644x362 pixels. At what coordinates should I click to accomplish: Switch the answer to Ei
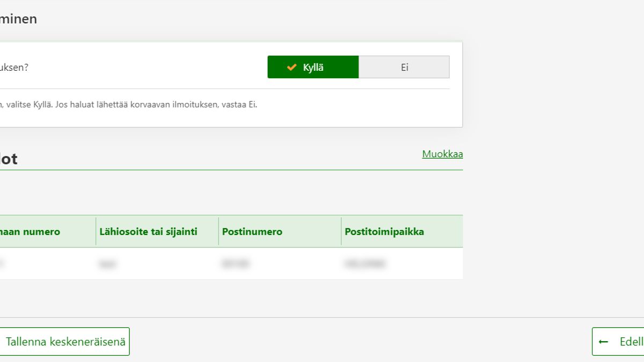(x=404, y=68)
